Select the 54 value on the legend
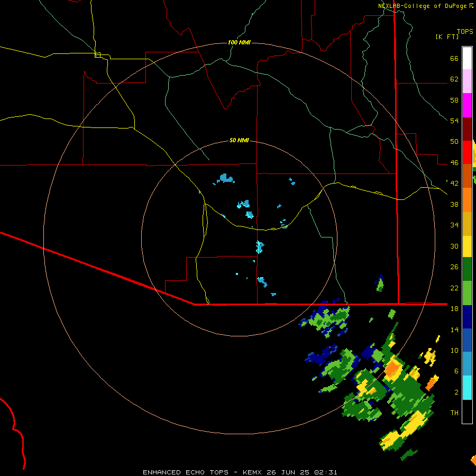The image size is (476, 476). pos(454,121)
